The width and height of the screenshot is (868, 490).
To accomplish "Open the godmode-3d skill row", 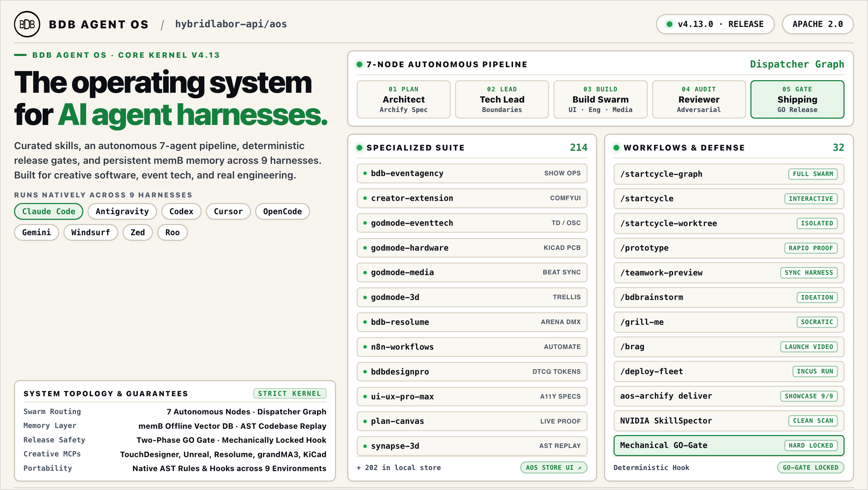I will [472, 297].
